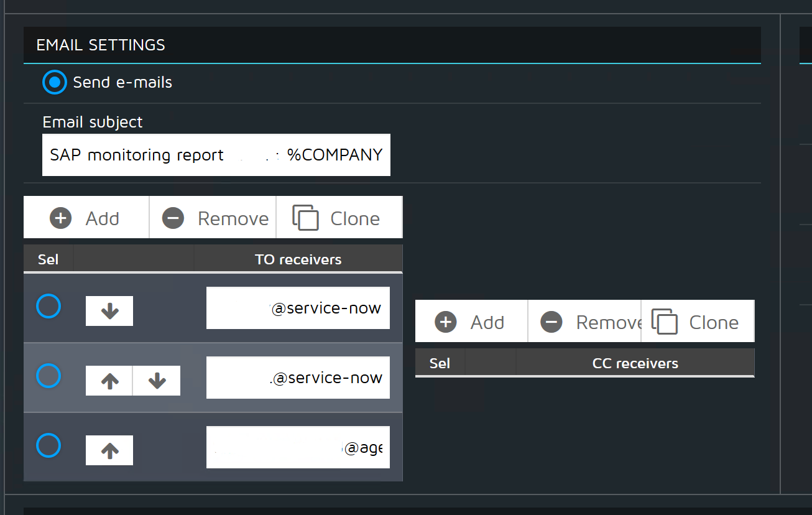Edit the second TO receiver email field
812x515 pixels.
point(298,378)
